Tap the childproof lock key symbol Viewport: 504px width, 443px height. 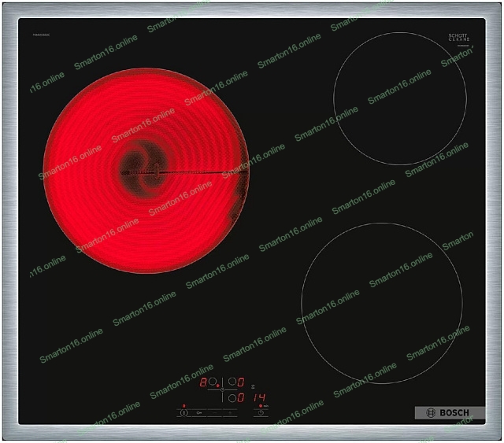tap(199, 413)
